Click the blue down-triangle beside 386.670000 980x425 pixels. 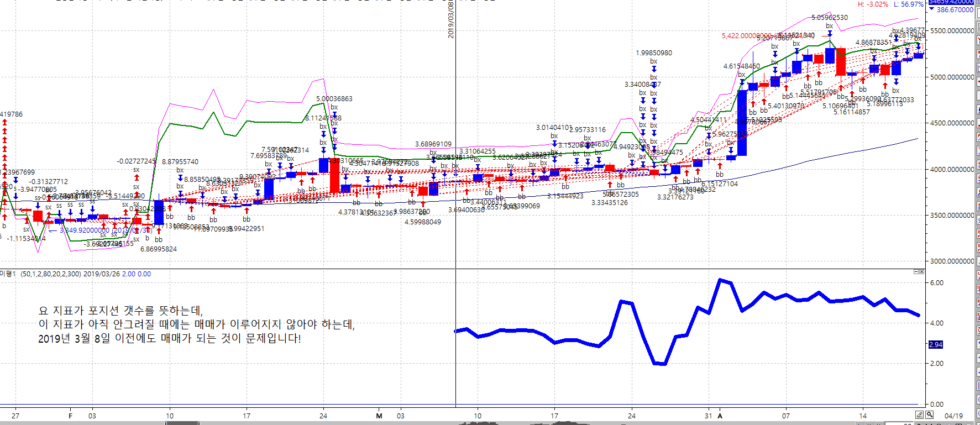[932, 9]
